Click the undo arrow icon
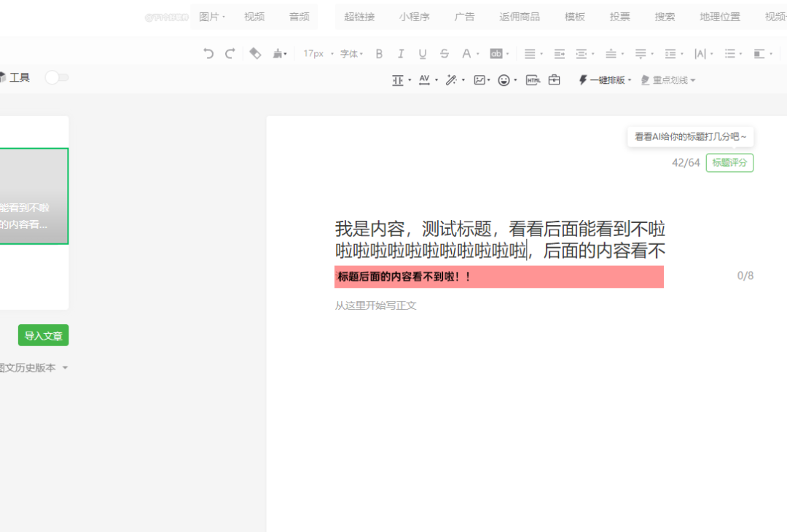This screenshot has width=787, height=532. (x=208, y=53)
